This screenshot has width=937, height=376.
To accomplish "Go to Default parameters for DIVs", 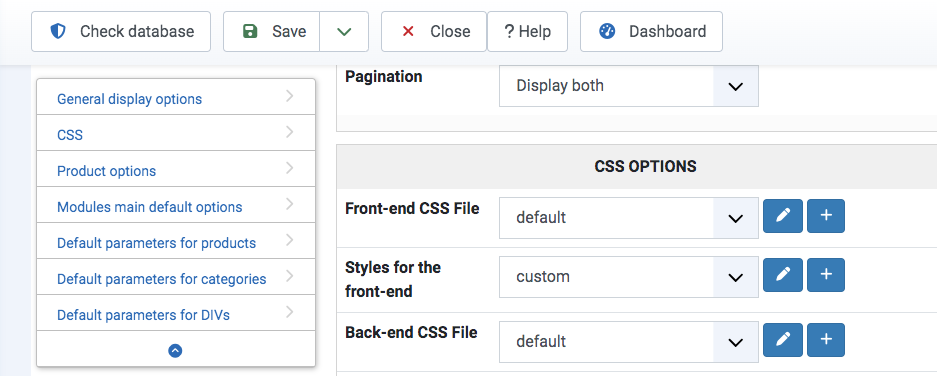I will pyautogui.click(x=176, y=312).
